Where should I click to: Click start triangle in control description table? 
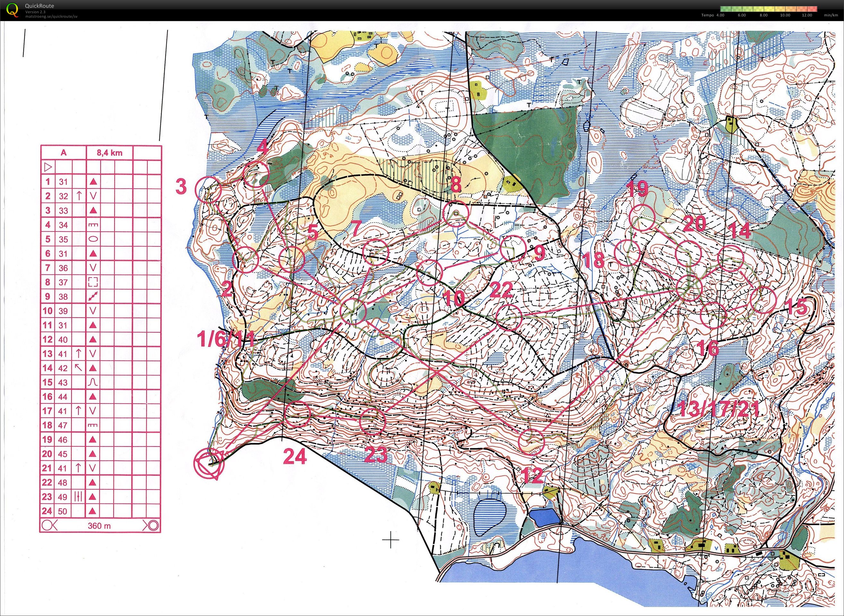(48, 167)
